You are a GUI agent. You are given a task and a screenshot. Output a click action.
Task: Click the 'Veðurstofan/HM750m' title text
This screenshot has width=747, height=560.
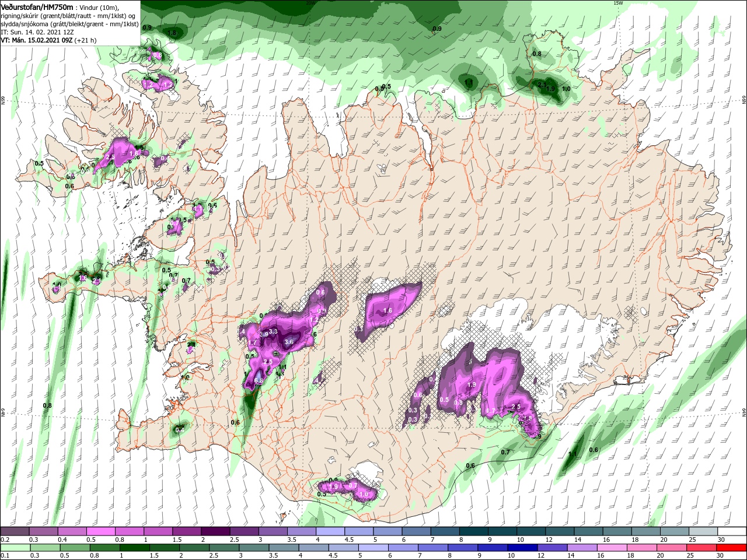click(x=37, y=7)
